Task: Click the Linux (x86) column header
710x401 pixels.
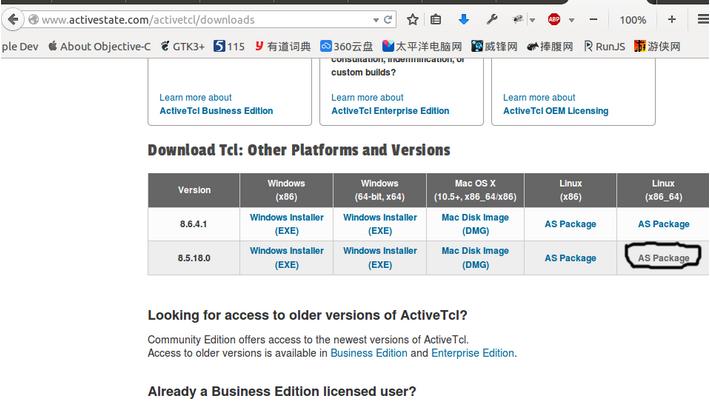Action: 570,190
